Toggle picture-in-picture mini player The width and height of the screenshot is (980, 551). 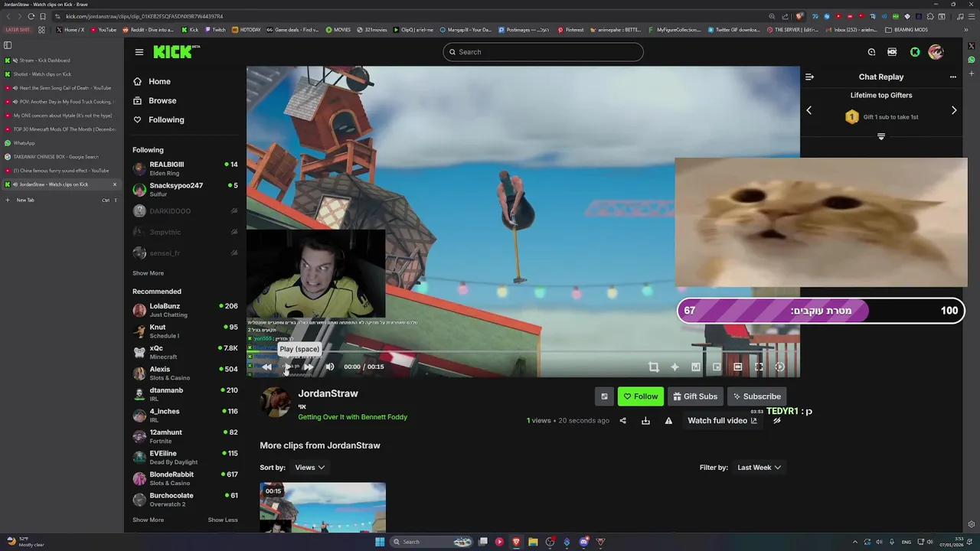coord(717,367)
